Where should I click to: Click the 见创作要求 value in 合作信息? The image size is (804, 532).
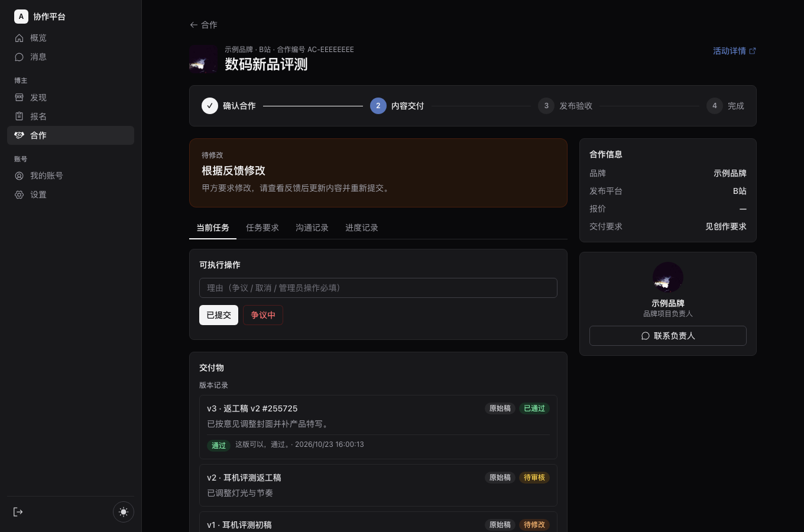(726, 226)
